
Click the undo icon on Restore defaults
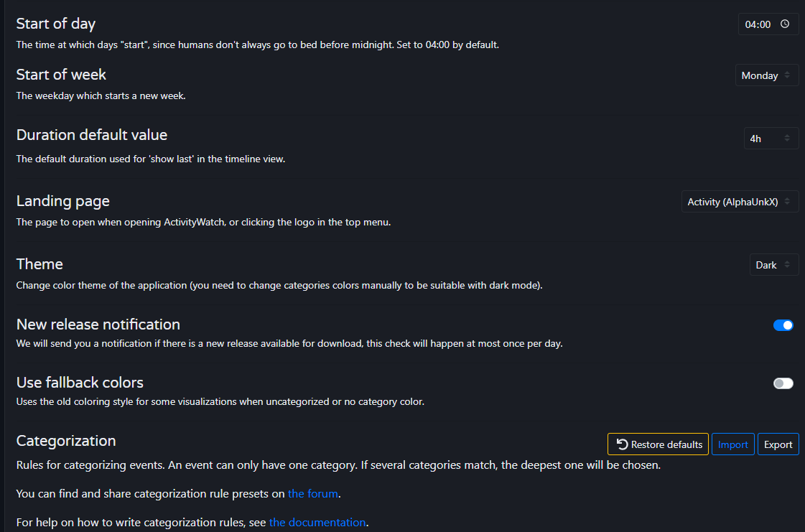pyautogui.click(x=622, y=444)
